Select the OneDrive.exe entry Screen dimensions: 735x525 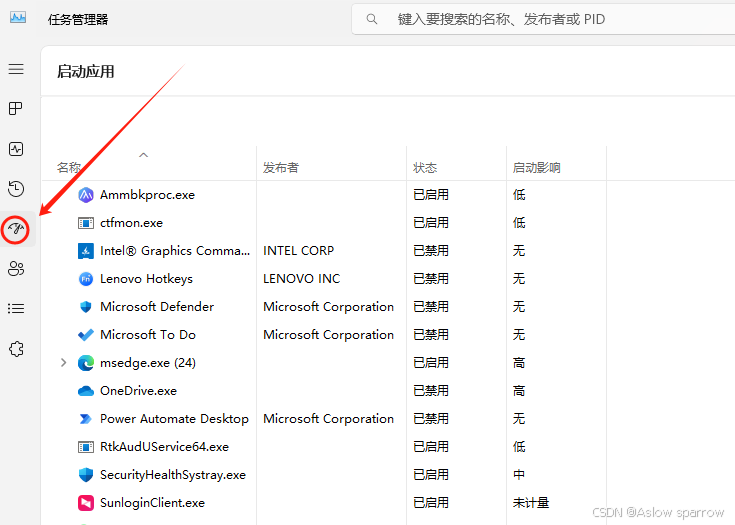[x=139, y=391]
